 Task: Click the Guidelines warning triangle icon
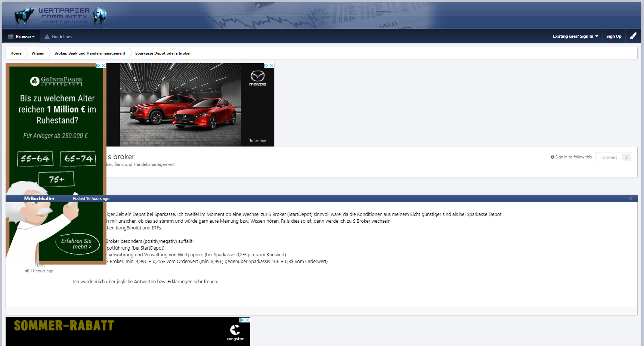[x=47, y=37]
